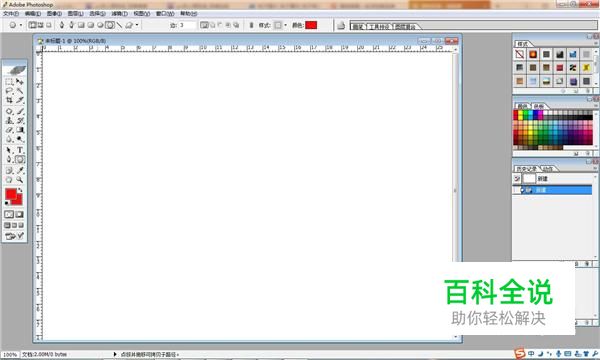Select the Slice tool
Screen dimensions: 600x360
20,100
